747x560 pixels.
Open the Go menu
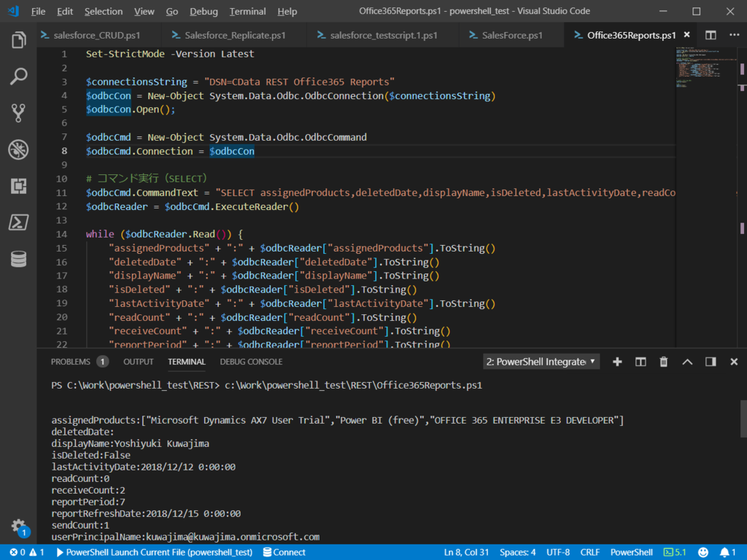(x=172, y=12)
